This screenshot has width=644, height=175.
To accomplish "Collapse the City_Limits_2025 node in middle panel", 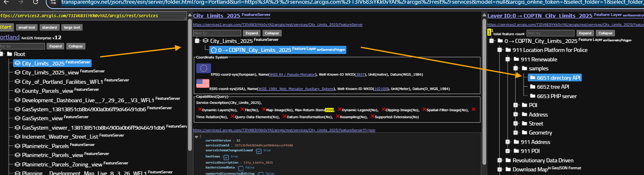I will coord(197,41).
